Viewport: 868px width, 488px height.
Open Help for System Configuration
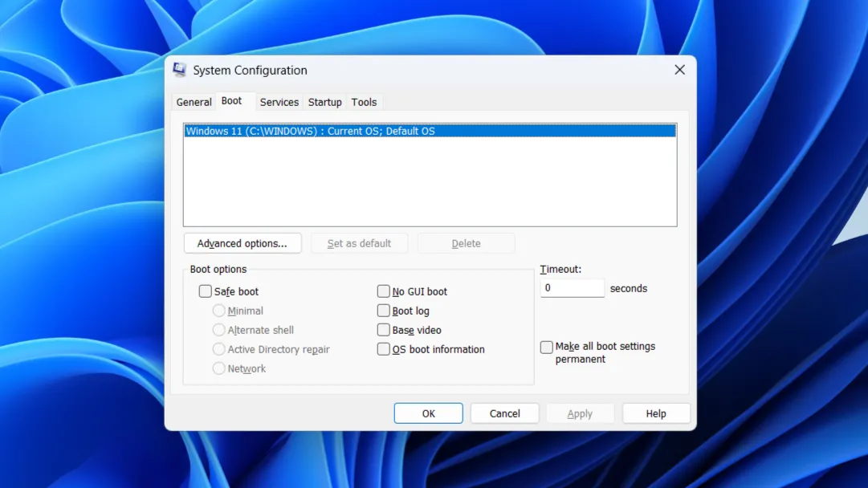656,413
